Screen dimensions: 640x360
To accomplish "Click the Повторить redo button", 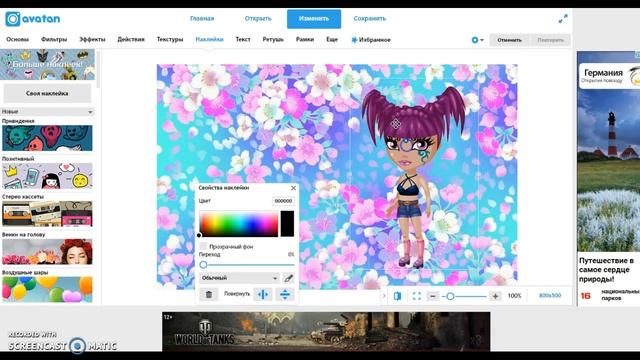I will [x=550, y=40].
